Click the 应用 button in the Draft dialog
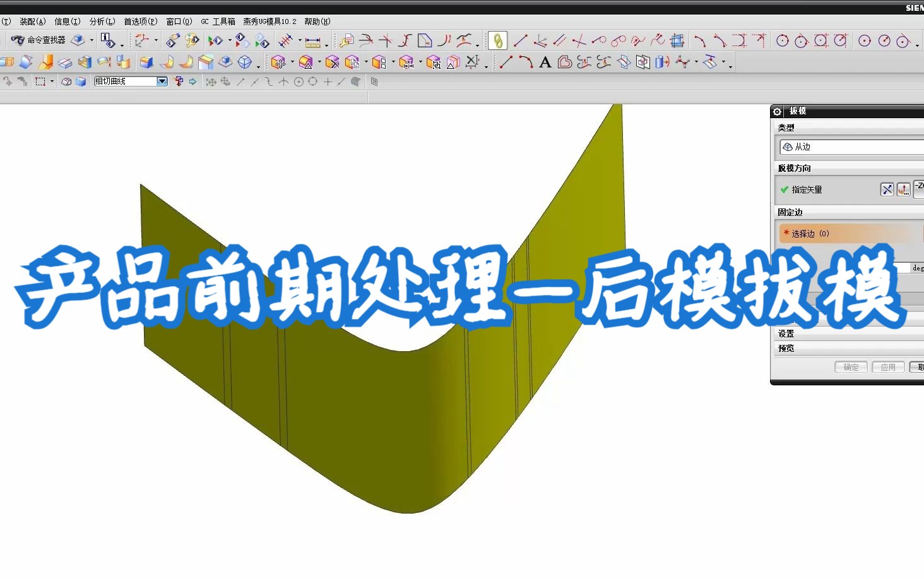Viewport: 924px width, 578px height. [x=887, y=367]
